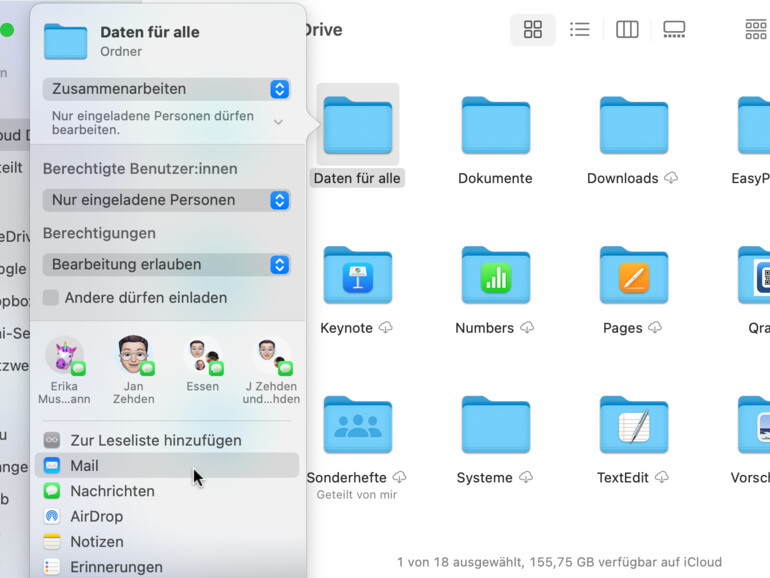The width and height of the screenshot is (770, 578).
Task: Click the Geteilt von mir label
Action: tap(357, 495)
